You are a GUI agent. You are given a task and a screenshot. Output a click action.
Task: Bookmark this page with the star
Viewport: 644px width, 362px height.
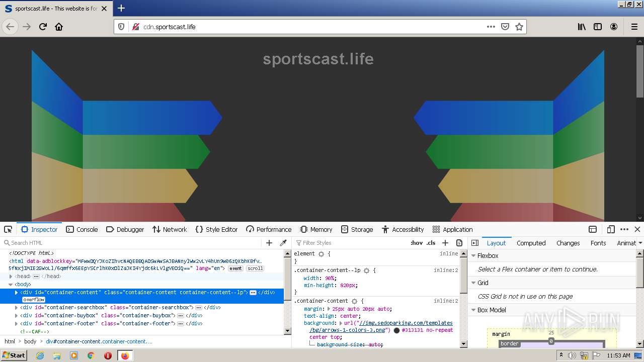[519, 27]
